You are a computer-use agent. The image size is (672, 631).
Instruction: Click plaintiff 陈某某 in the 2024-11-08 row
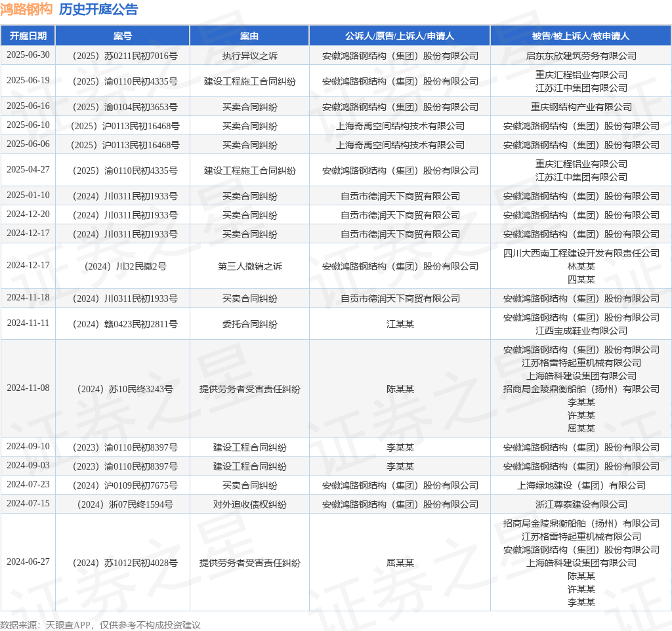[400, 389]
